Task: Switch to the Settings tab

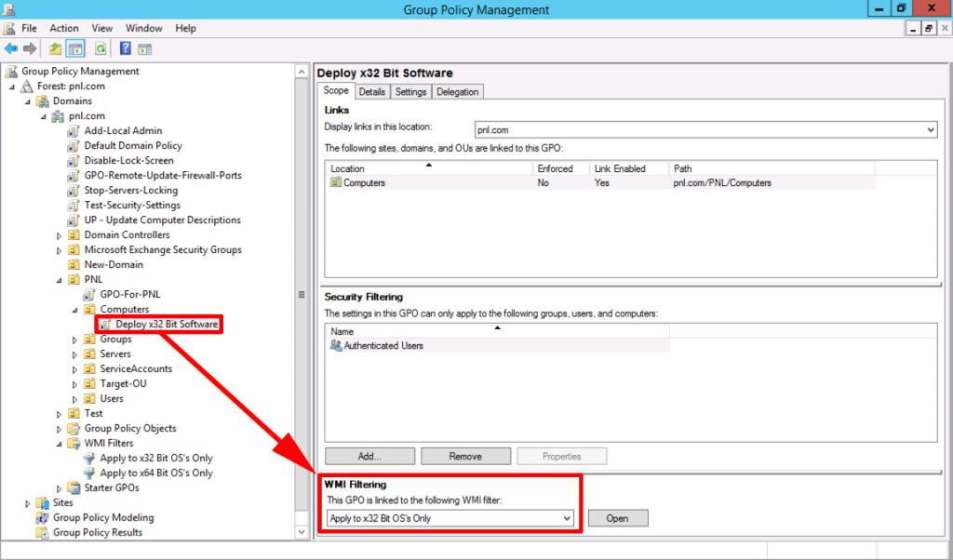Action: pos(410,91)
